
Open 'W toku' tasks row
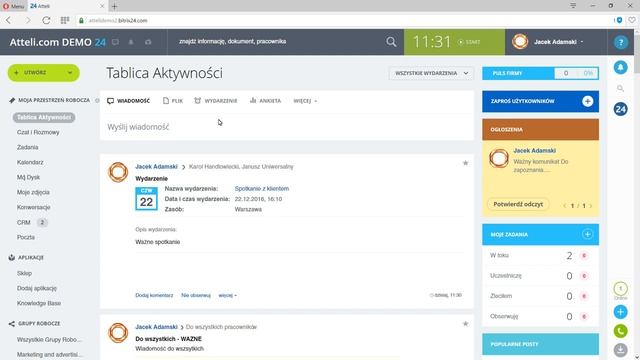click(x=540, y=256)
